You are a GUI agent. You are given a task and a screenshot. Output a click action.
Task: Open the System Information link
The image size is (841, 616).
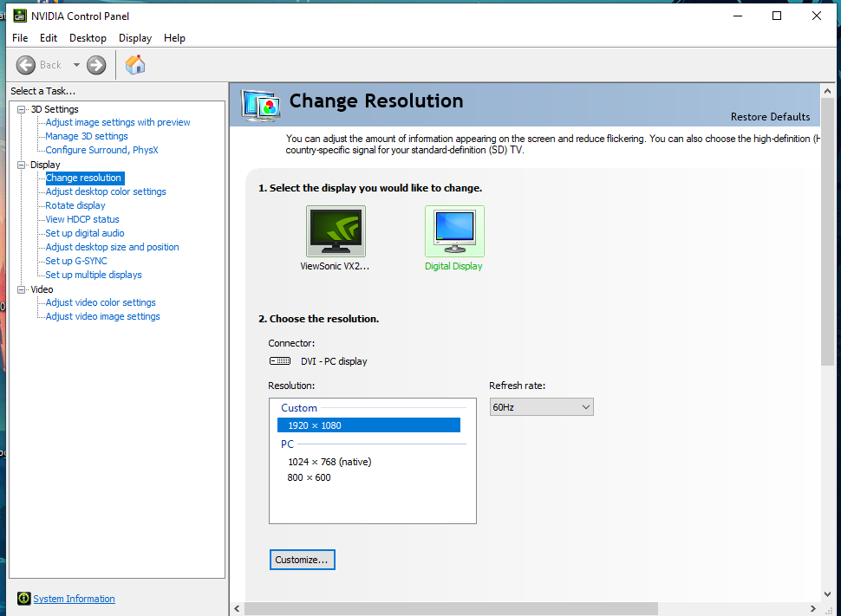tap(74, 599)
